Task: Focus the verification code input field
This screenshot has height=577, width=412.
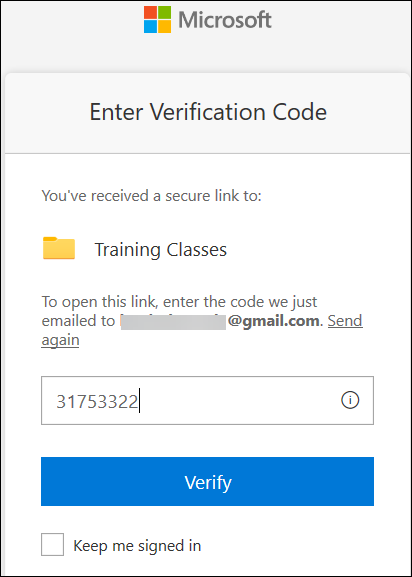Action: [207, 400]
